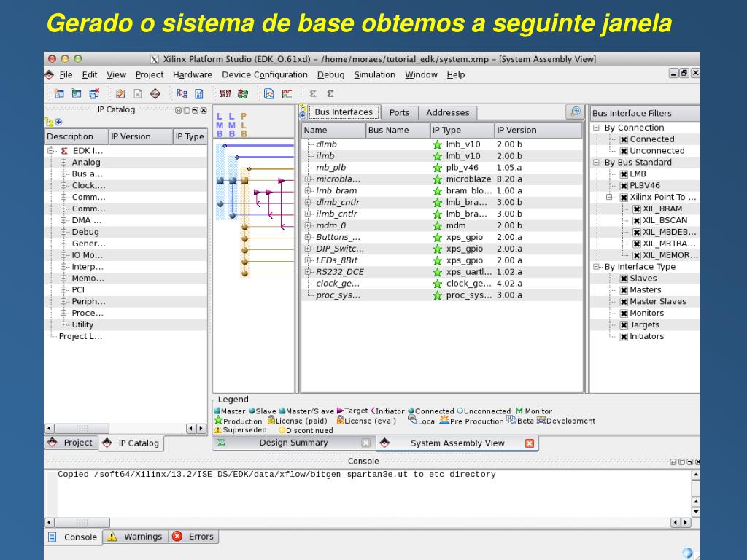Click the Console horizontal scrollbar thumb
This screenshot has height=560, width=747.
click(82, 522)
